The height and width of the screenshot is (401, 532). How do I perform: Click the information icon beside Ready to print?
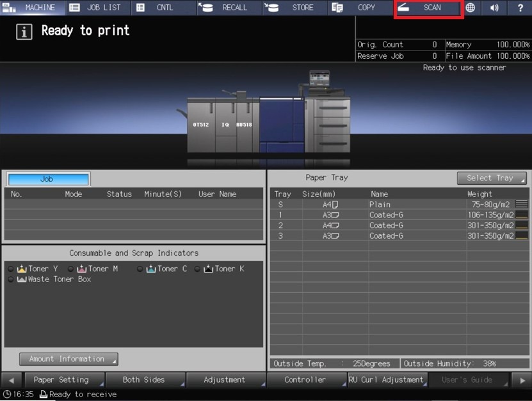24,32
